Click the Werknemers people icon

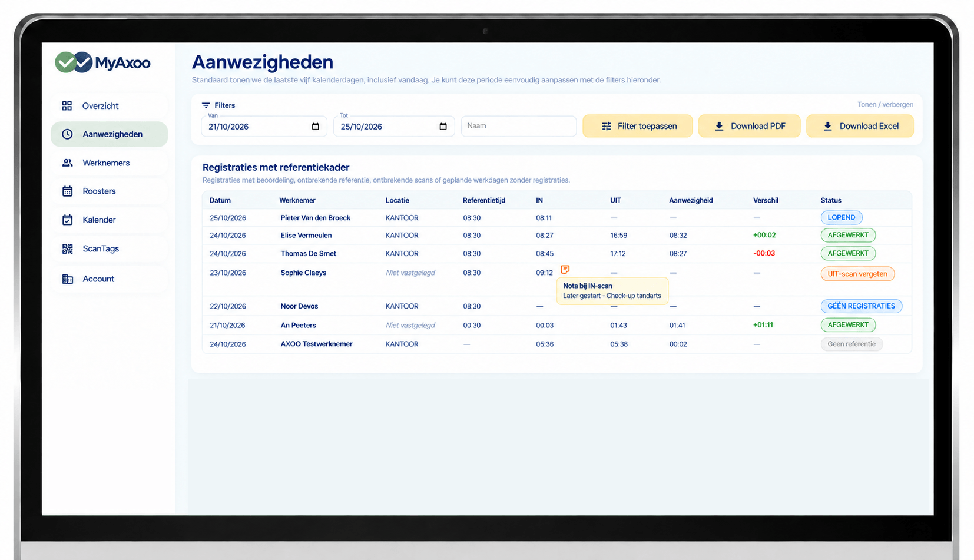(68, 163)
